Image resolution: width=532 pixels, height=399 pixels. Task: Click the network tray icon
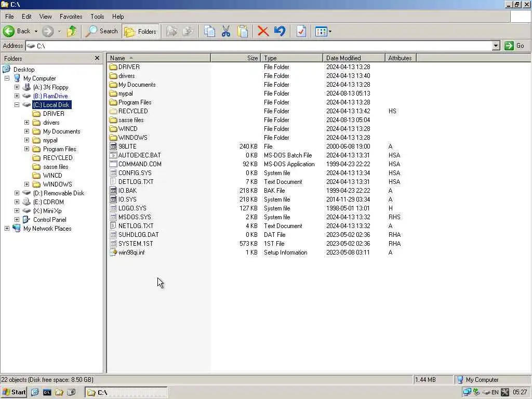coord(468,392)
